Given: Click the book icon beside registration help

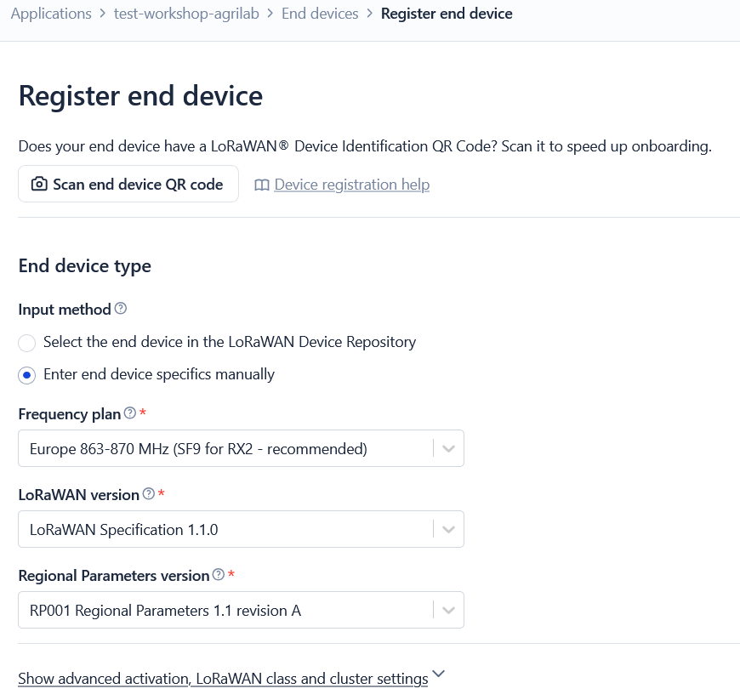Looking at the screenshot, I should pos(262,185).
